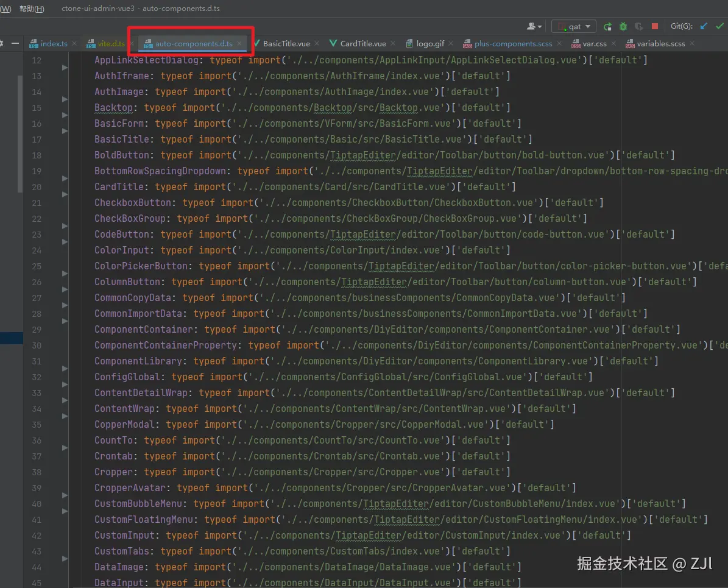The width and height of the screenshot is (728, 588).
Task: Stop the running process with the red square
Action: click(655, 27)
